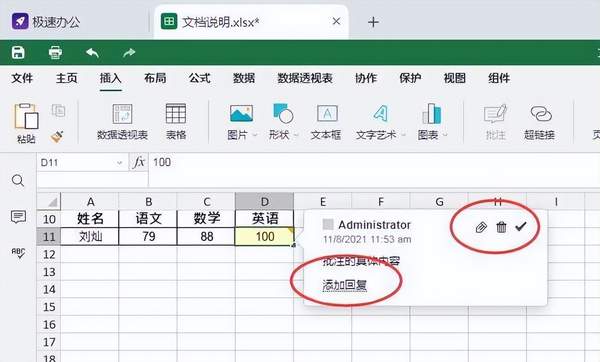The height and width of the screenshot is (362, 600).
Task: Open a new tab with the plus button
Action: (x=373, y=22)
